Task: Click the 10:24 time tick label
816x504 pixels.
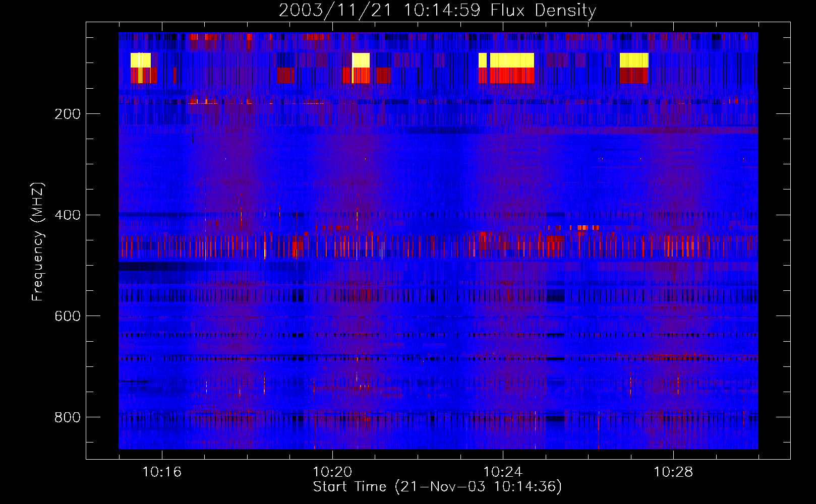Action: tap(503, 472)
